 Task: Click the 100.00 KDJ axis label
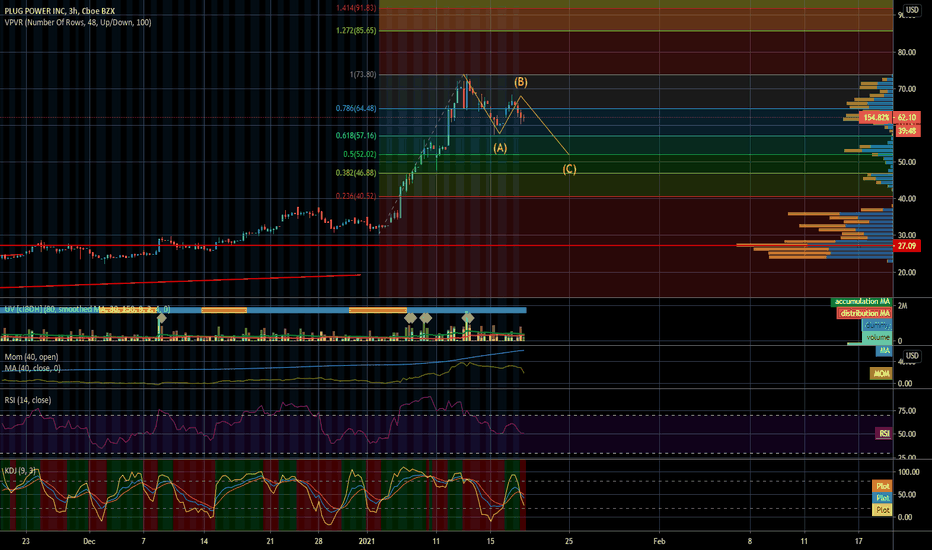tap(909, 472)
